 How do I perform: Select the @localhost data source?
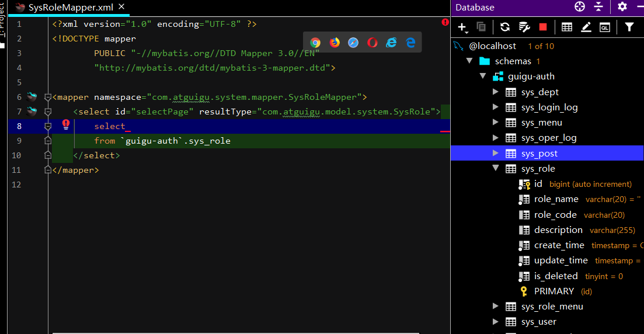coord(492,46)
